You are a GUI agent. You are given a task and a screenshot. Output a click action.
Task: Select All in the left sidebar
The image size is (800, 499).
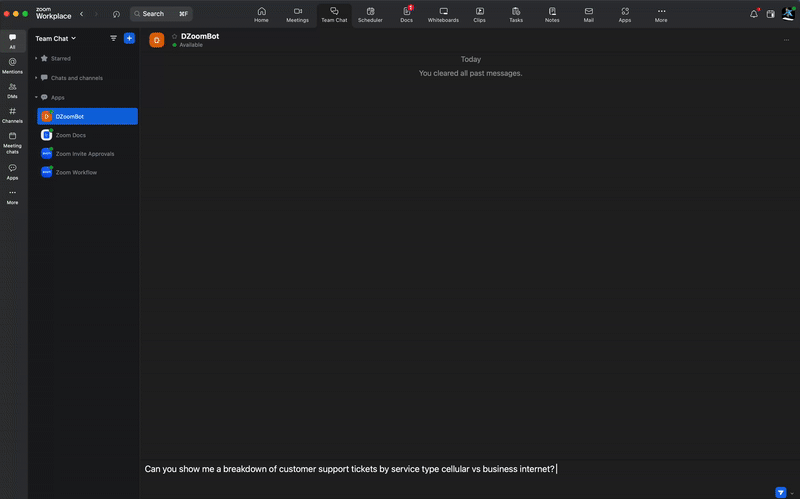(12, 41)
